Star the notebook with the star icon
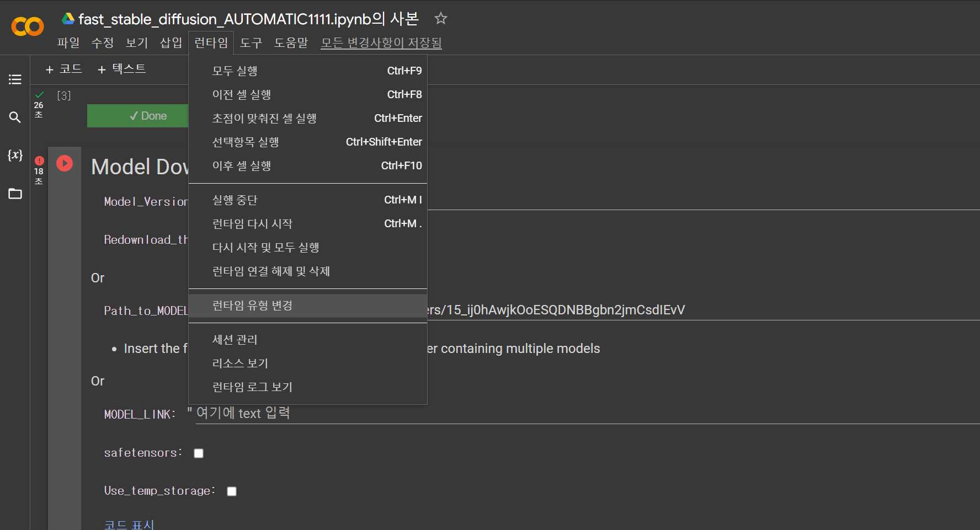This screenshot has height=530, width=980. [x=440, y=19]
